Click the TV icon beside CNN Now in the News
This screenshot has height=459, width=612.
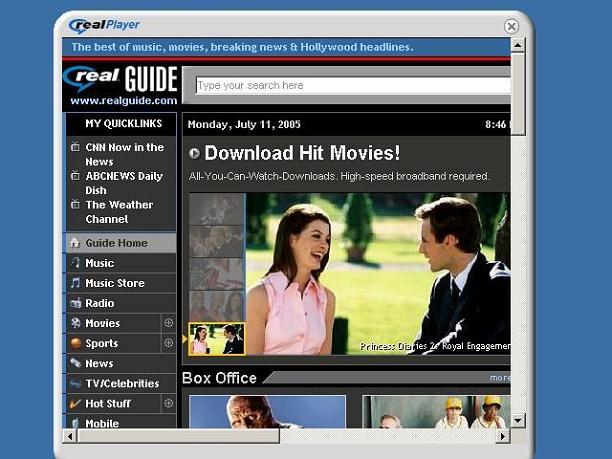click(x=75, y=147)
